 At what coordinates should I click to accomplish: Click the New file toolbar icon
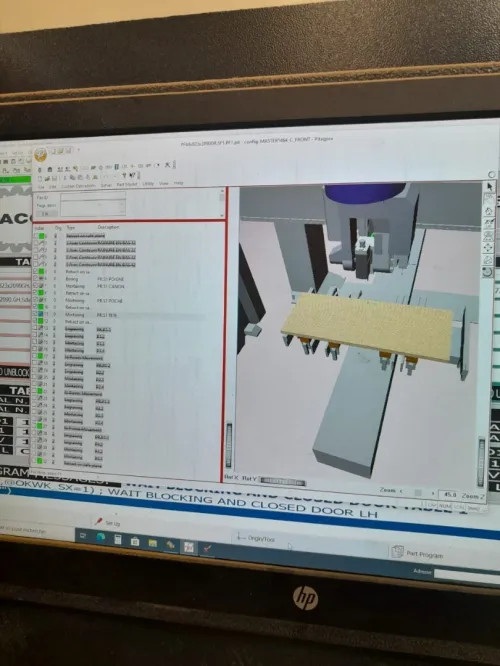(40, 179)
